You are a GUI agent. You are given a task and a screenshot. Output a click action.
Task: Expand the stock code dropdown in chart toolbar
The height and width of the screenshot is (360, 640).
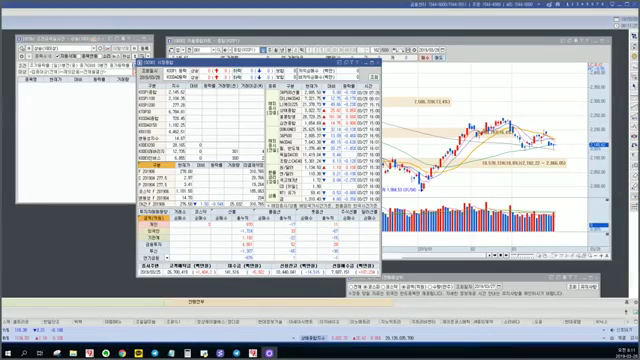(x=213, y=50)
